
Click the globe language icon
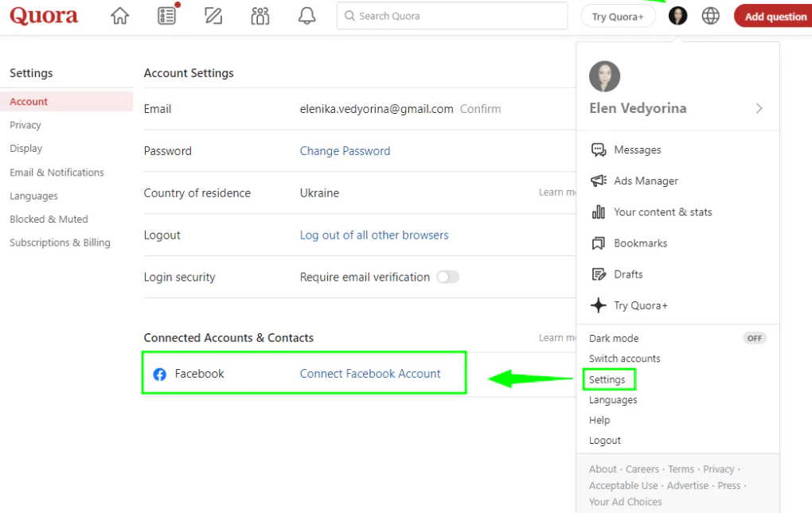[x=710, y=16]
